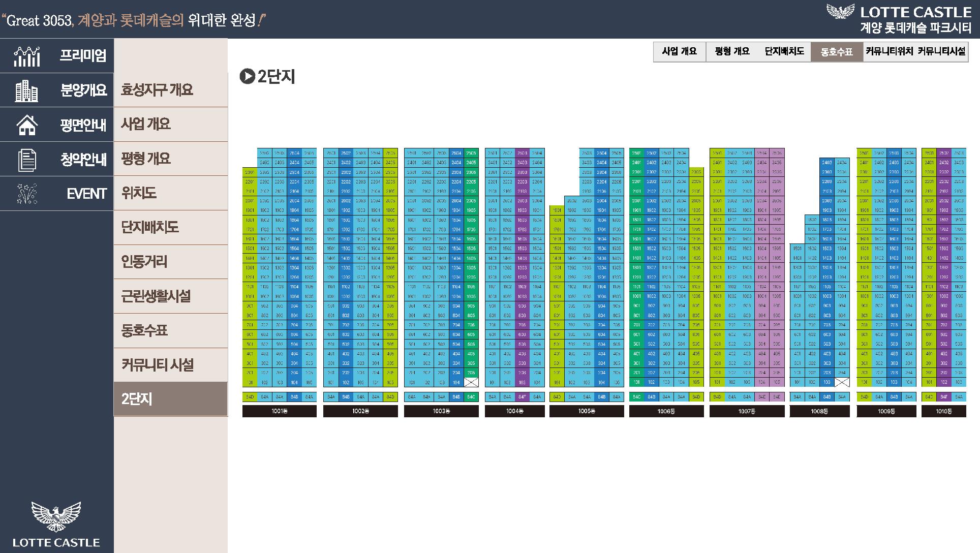The width and height of the screenshot is (980, 553).
Task: Select the 분양개요 building icon
Action: tap(26, 90)
